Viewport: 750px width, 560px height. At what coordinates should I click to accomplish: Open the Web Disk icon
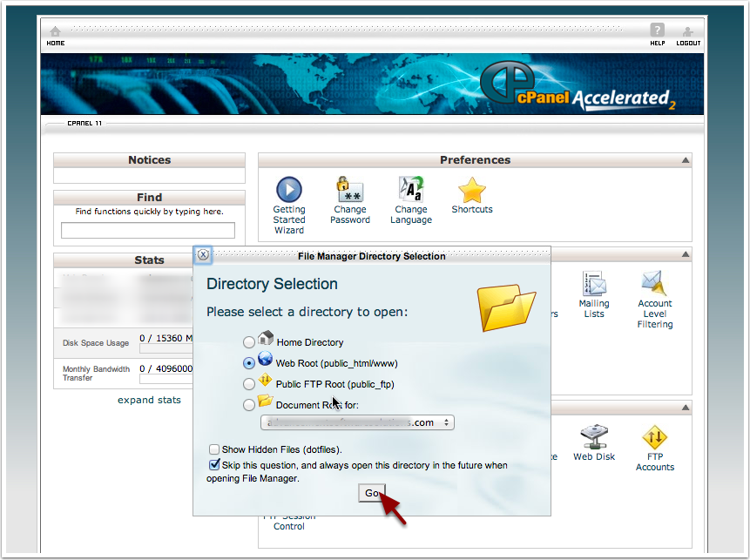(594, 437)
